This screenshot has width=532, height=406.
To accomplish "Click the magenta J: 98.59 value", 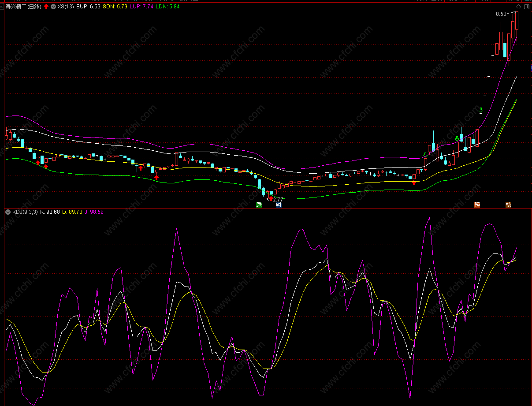I will point(94,212).
